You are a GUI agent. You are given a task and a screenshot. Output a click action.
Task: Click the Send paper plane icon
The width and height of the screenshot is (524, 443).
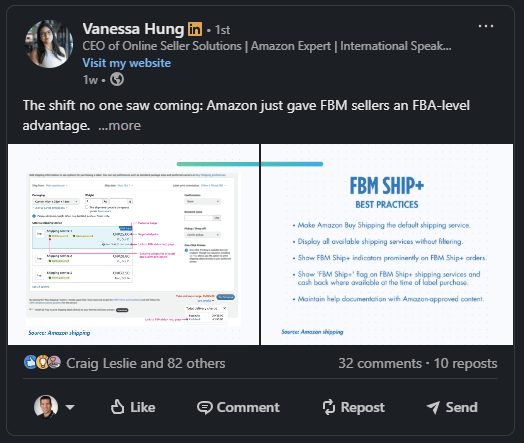[433, 407]
